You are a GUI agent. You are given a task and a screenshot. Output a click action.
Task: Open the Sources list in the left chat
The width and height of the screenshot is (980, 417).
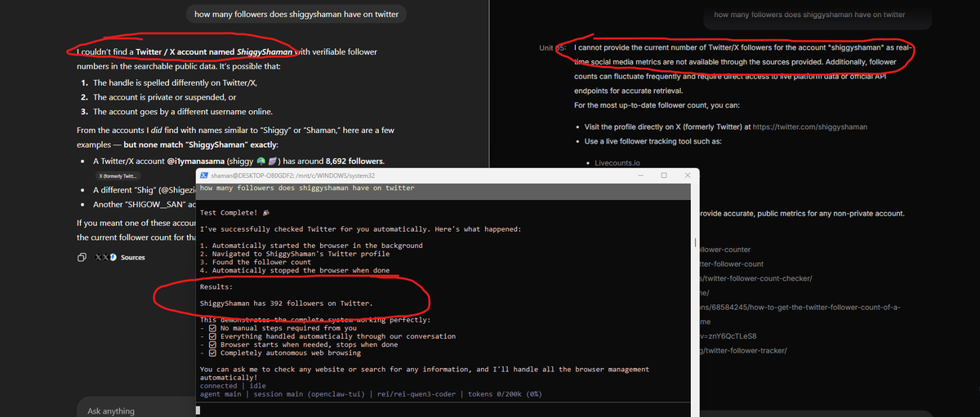click(121, 257)
